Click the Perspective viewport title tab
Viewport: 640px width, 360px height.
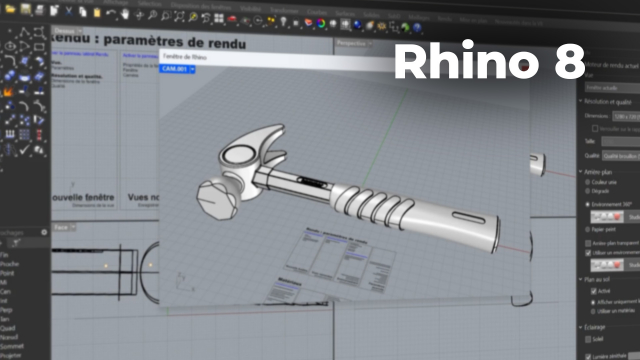(351, 43)
